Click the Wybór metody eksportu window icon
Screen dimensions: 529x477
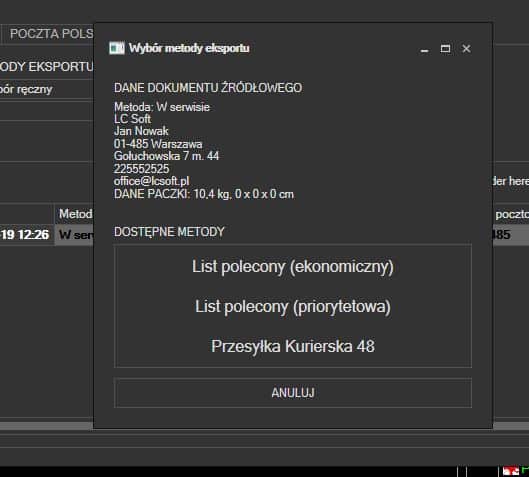pyautogui.click(x=117, y=48)
